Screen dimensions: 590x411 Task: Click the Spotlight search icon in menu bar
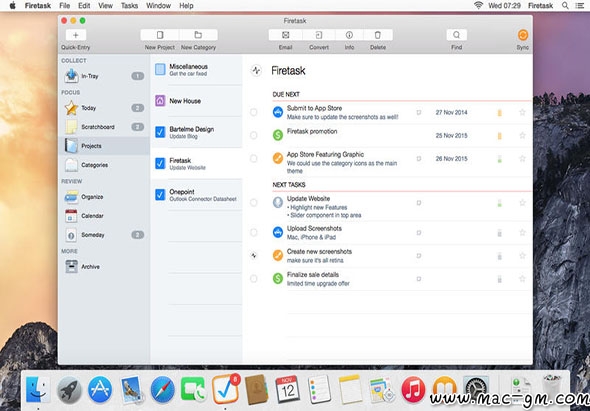[565, 6]
